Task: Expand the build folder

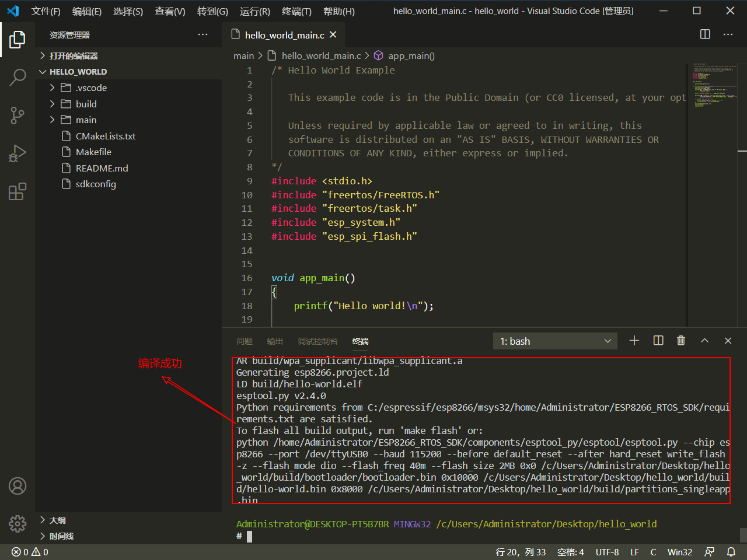Action: (128, 104)
